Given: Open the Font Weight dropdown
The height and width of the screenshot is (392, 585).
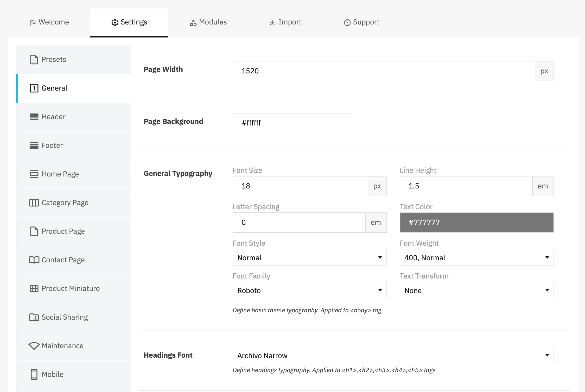Looking at the screenshot, I should (477, 257).
